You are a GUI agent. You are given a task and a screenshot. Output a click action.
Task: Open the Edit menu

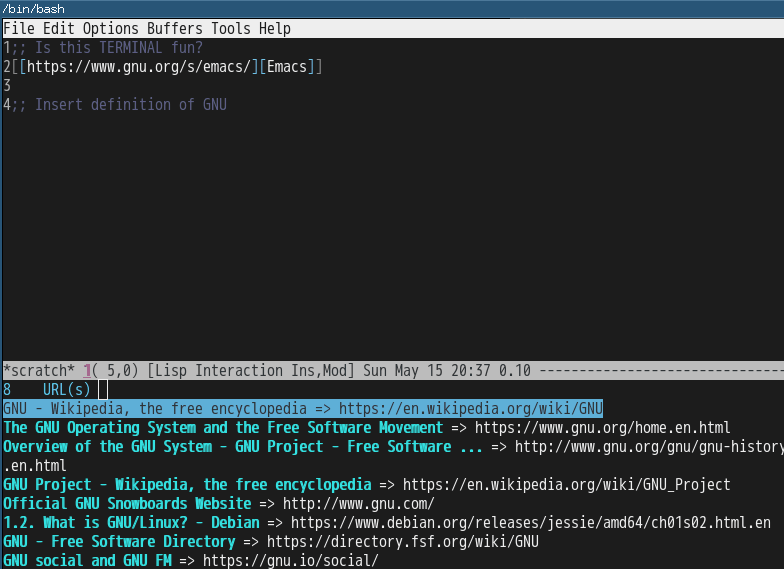[58, 28]
